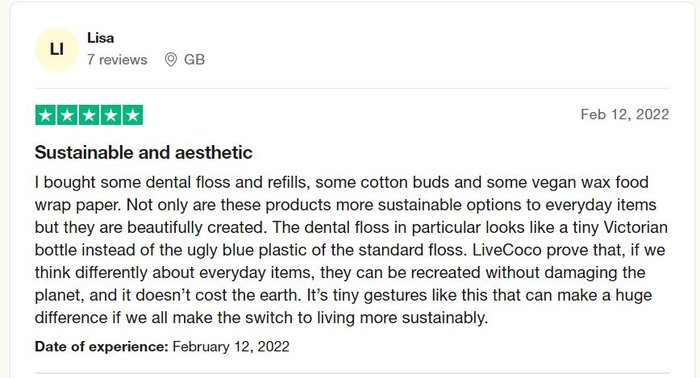Screen dimensions: 700x378
Task: Click the February 12, 2022 experience date
Action: pos(231,346)
